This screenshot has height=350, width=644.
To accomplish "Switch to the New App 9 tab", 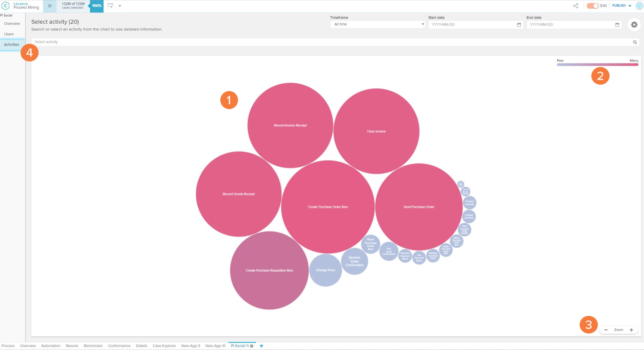I will (190, 346).
